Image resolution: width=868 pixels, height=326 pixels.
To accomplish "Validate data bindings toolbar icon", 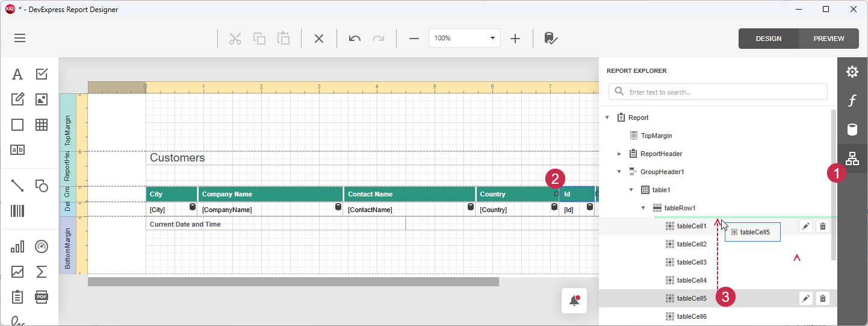I will [551, 39].
